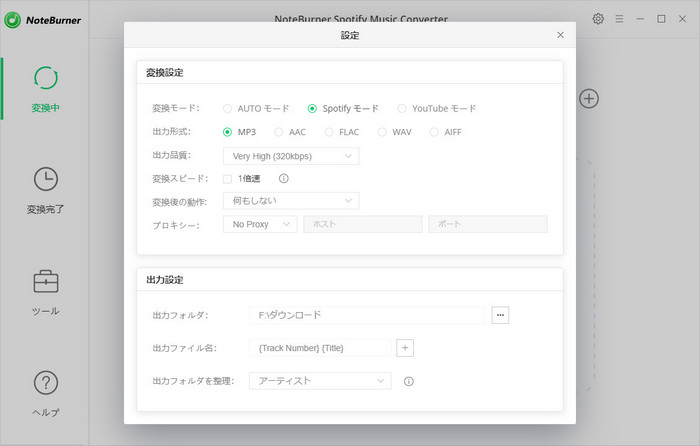700x446 pixels.
Task: Click the 変換スピード label
Action: click(180, 179)
